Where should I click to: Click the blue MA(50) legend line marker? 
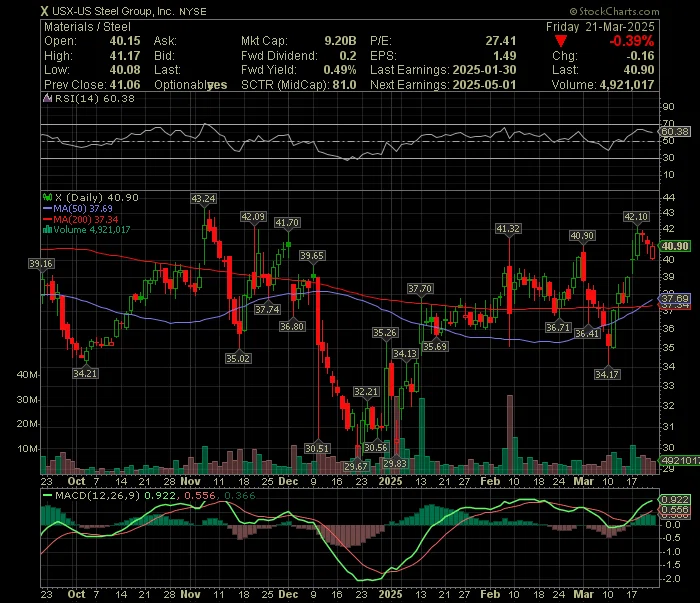(47, 208)
